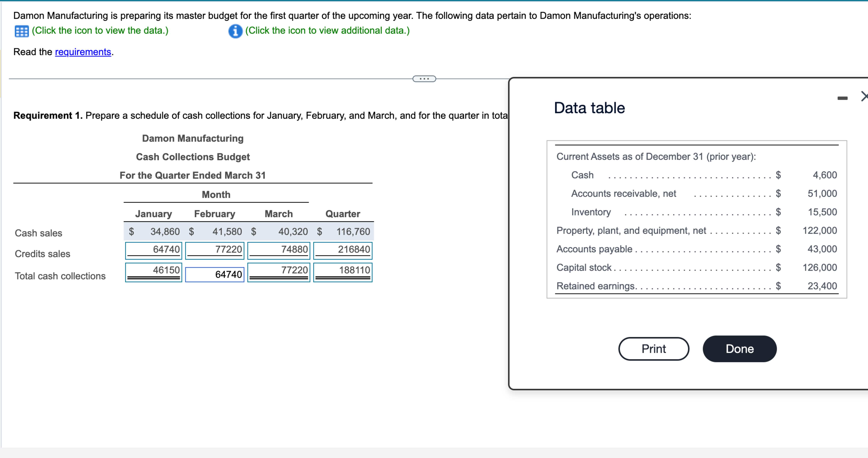This screenshot has width=868, height=458.
Task: Click the Accounts payable value 43,000
Action: pos(822,249)
